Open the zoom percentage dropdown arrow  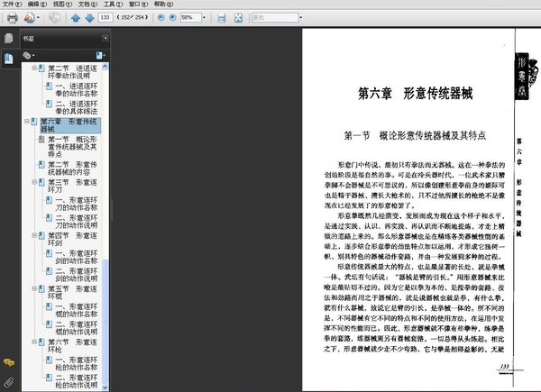204,17
